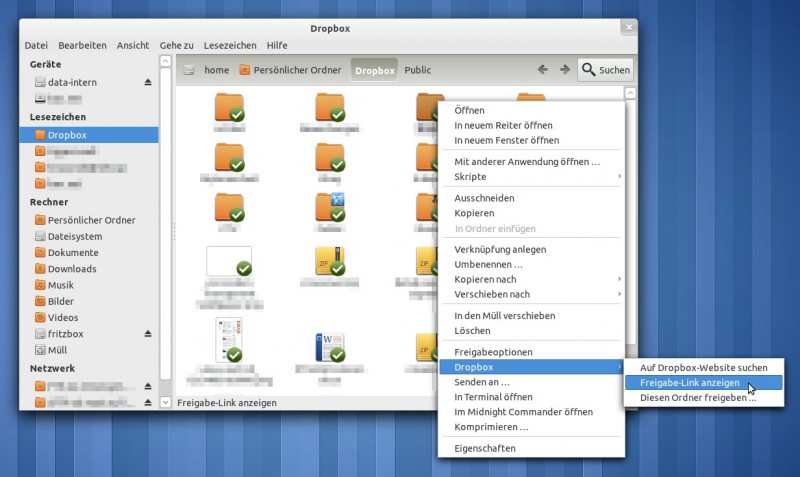The image size is (800, 477).
Task: Open the Lesezeichen menu in menu bar
Action: (230, 45)
